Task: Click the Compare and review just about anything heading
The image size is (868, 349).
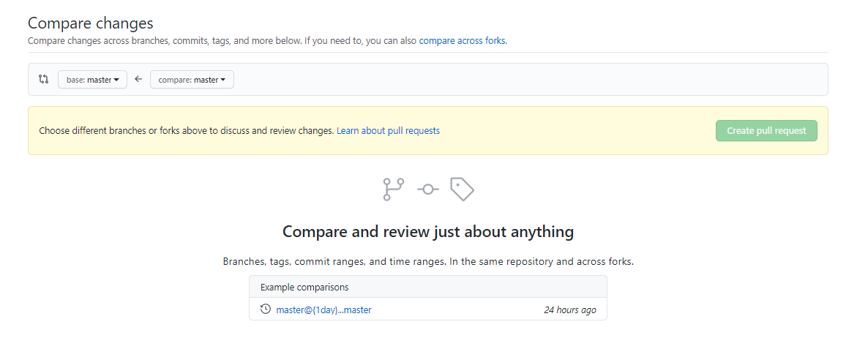Action: click(428, 231)
